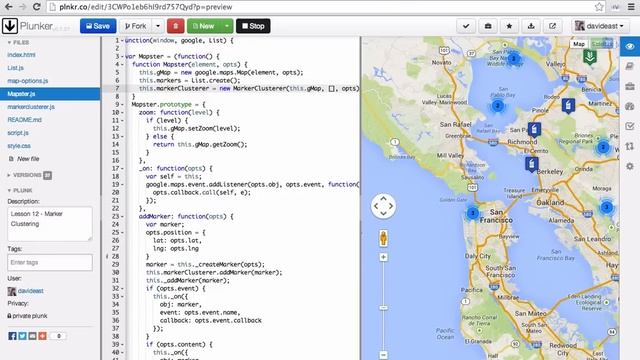The height and width of the screenshot is (360, 640).
Task: Click the Description text area
Action: pyautogui.click(x=50, y=224)
